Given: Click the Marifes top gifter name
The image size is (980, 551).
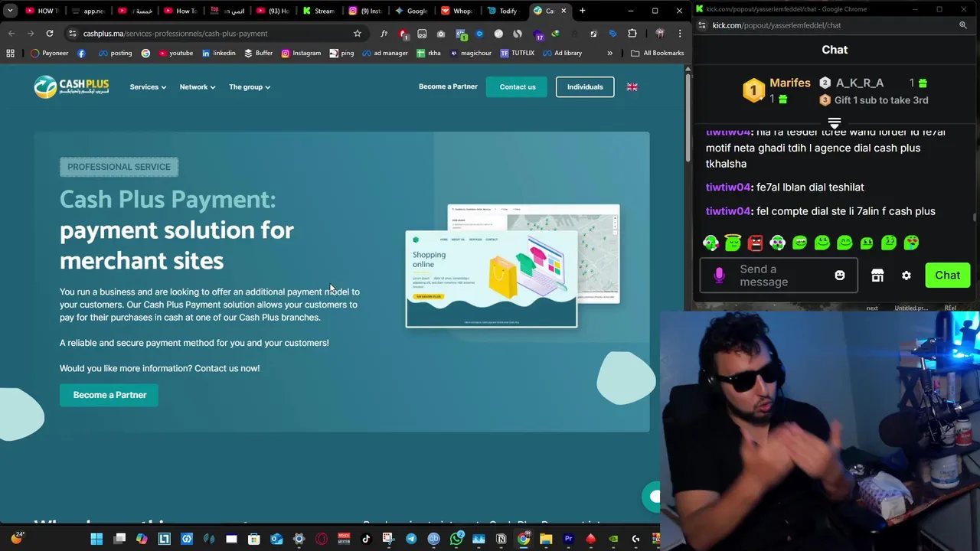Looking at the screenshot, I should pos(789,83).
